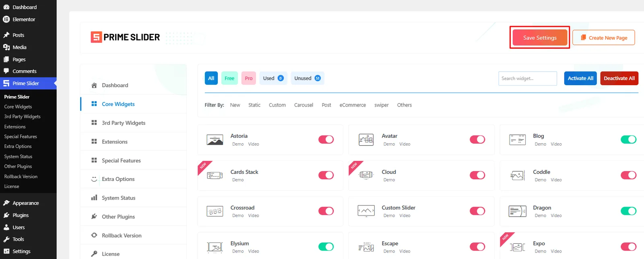
Task: Filter by Carousel category
Action: tap(303, 105)
